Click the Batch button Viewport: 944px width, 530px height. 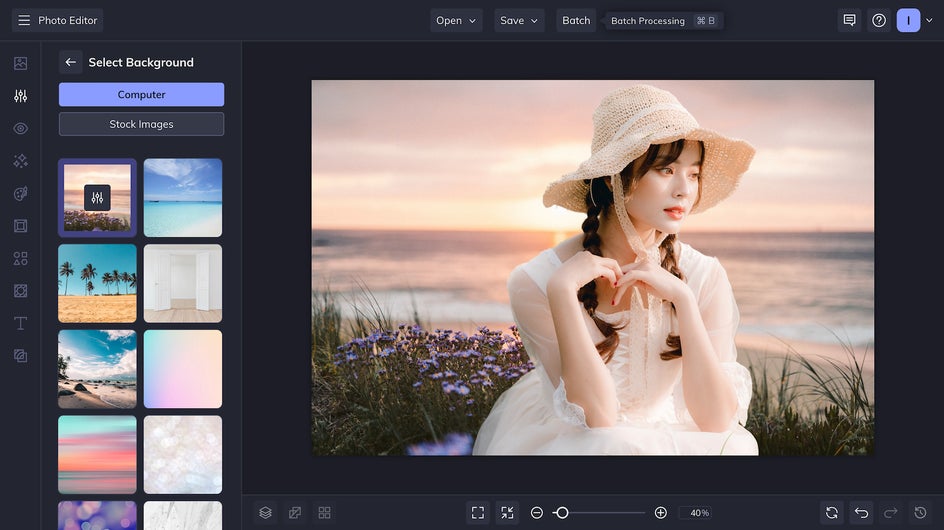(576, 20)
